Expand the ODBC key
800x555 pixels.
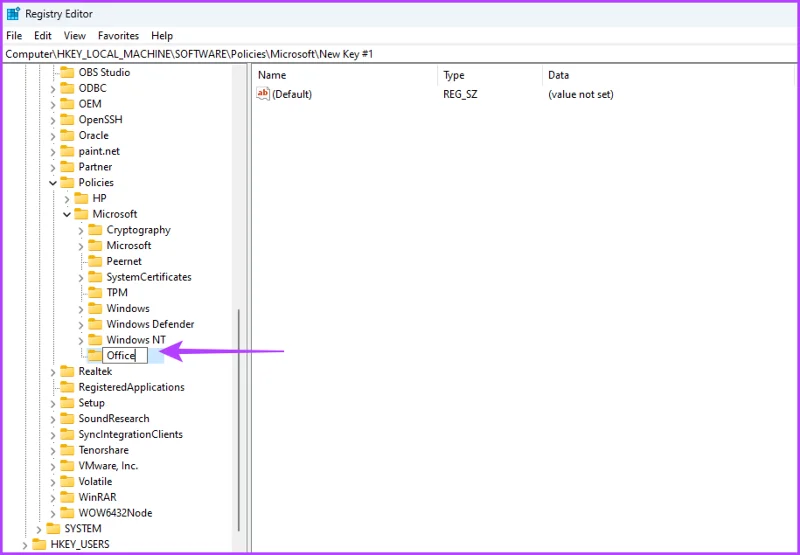(x=53, y=88)
